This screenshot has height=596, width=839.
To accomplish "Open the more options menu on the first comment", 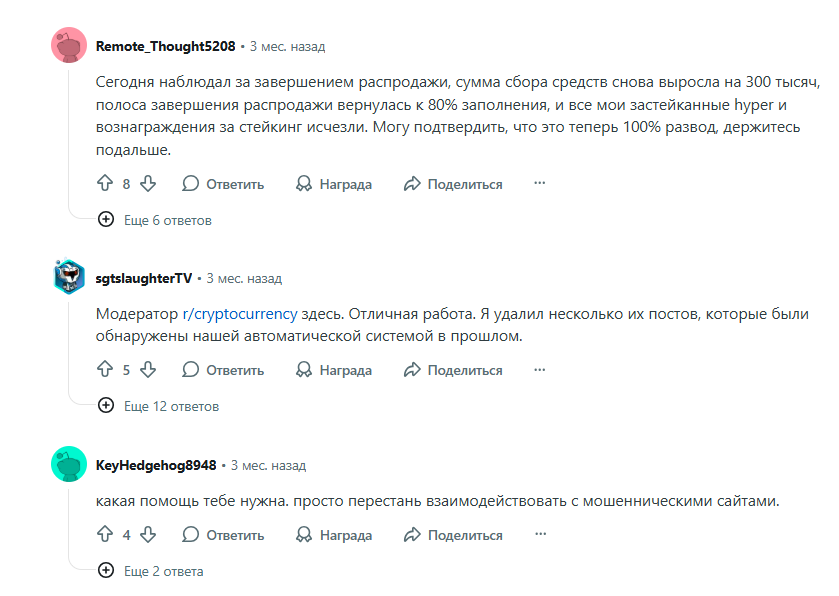I will pos(540,183).
